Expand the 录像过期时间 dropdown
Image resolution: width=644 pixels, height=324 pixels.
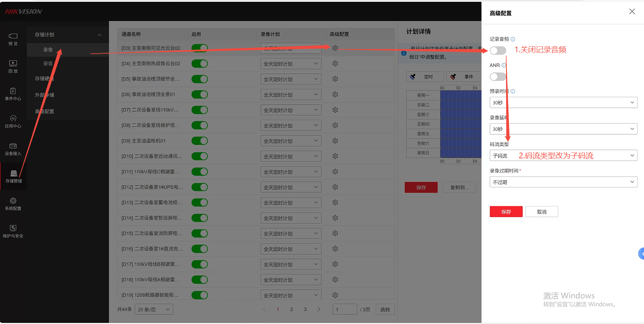[x=563, y=182]
